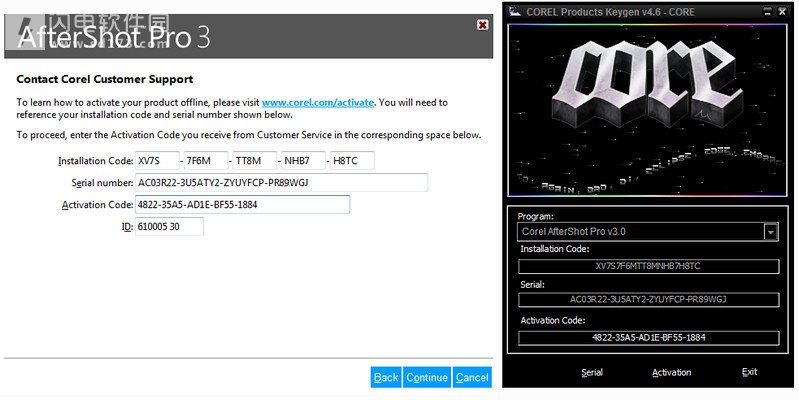Open the www.corel.com/activate link
This screenshot has height=400, width=799.
pyautogui.click(x=317, y=102)
